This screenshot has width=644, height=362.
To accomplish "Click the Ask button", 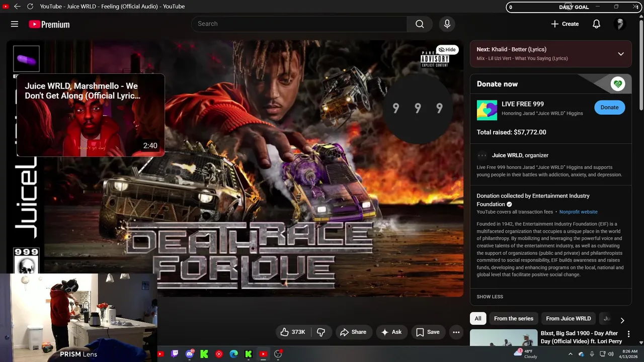I will click(x=391, y=332).
